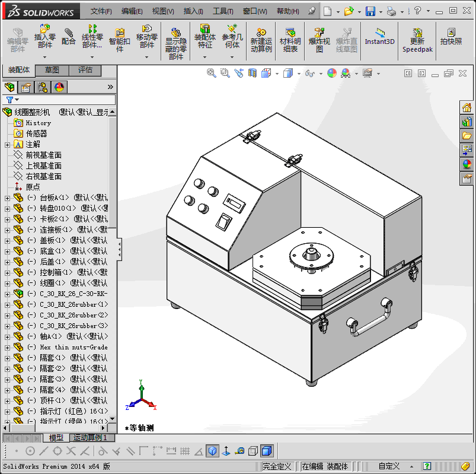
Task: Click New document icon
Action: point(327,11)
